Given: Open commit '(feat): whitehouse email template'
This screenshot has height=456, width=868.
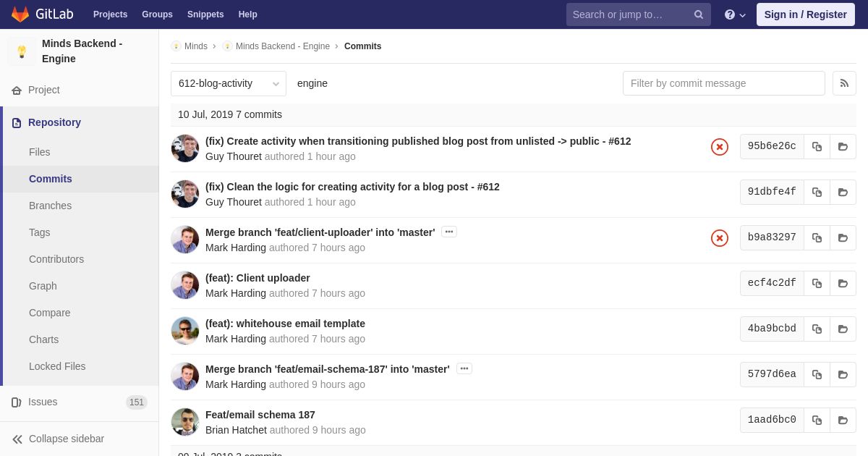Looking at the screenshot, I should tap(285, 324).
